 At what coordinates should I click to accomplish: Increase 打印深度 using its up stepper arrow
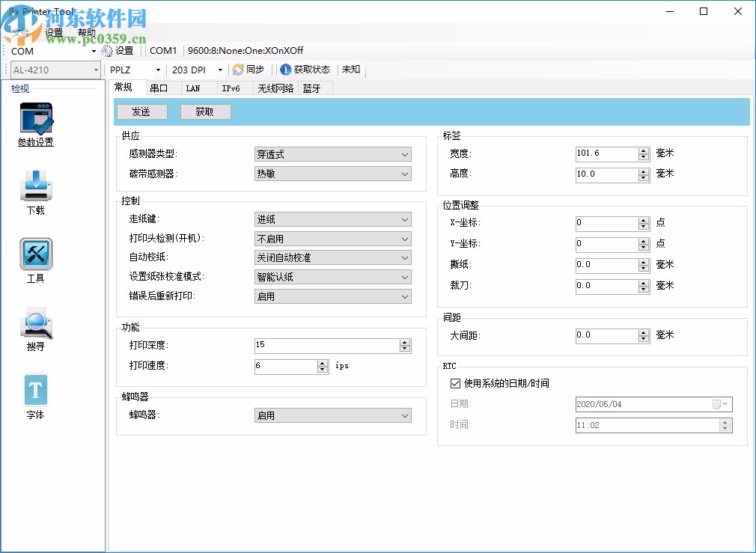405,342
